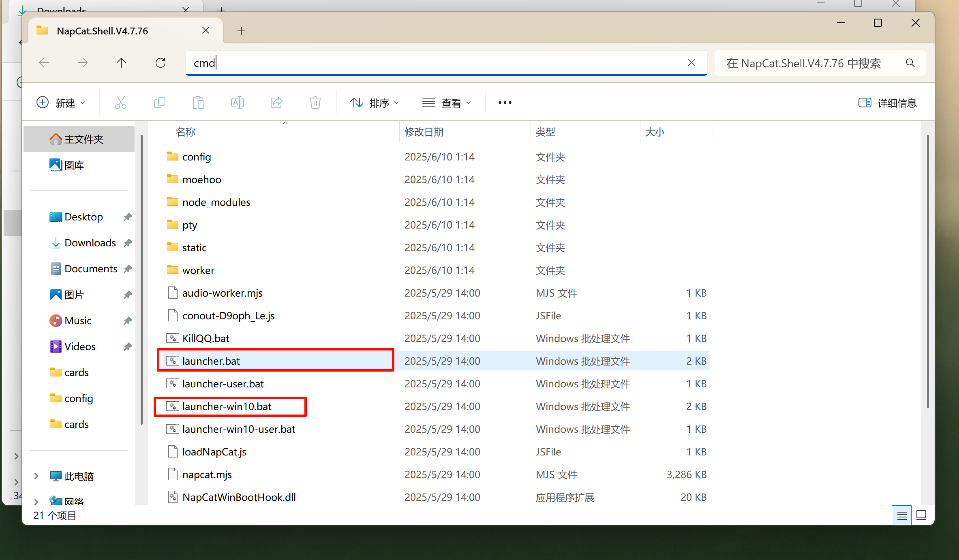Toggle the 详细信息 details pane

887,103
